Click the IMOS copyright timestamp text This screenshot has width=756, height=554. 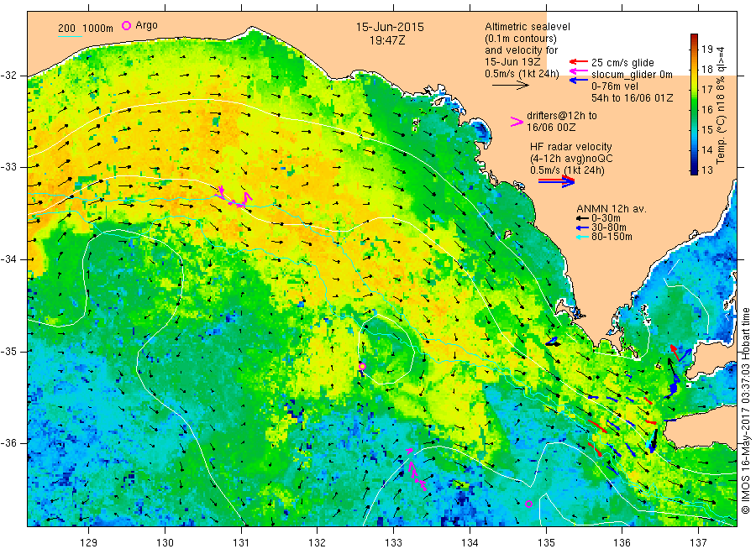(x=745, y=410)
